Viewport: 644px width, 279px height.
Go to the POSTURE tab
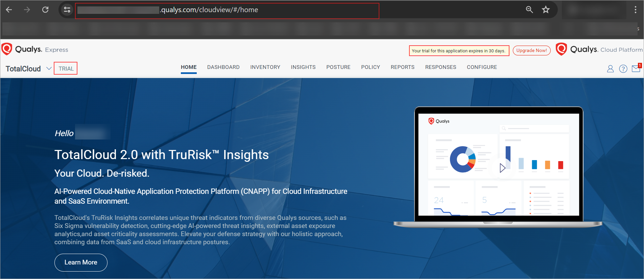[x=338, y=67]
